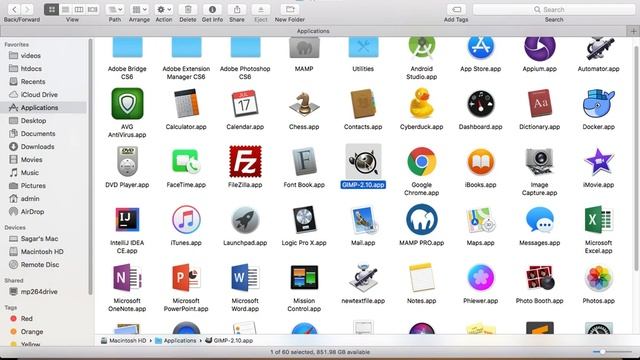640x360 pixels.
Task: Select the Microsoft PowerPoint.app icon
Action: click(x=186, y=278)
